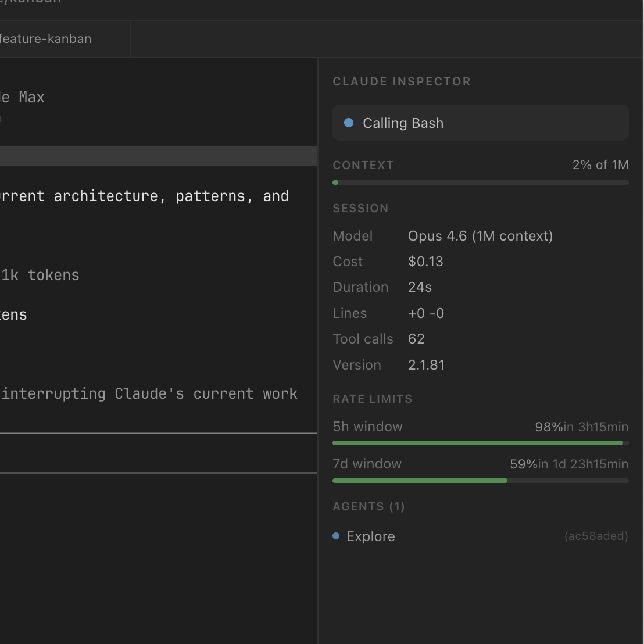Expand the Rate Limits section
The image size is (644, 644).
pos(372,399)
